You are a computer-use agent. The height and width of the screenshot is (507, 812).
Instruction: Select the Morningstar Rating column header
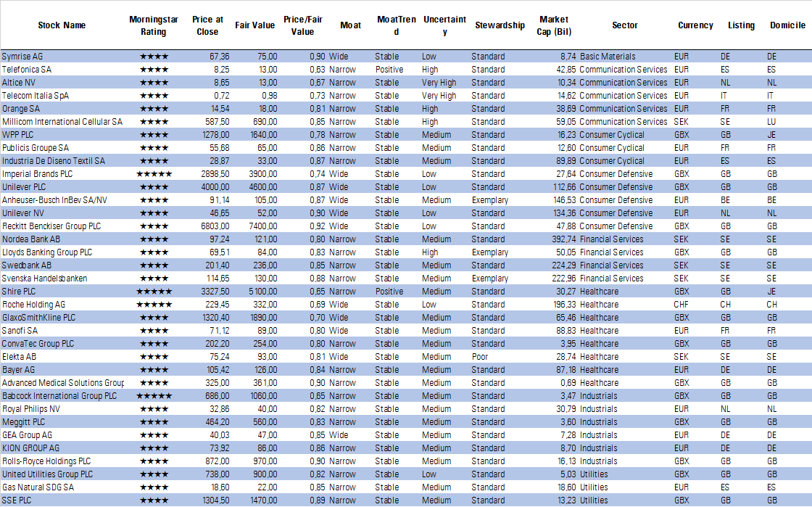153,25
